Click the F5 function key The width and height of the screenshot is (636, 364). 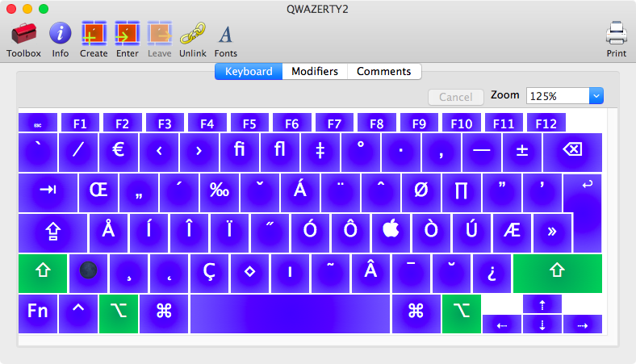point(249,123)
